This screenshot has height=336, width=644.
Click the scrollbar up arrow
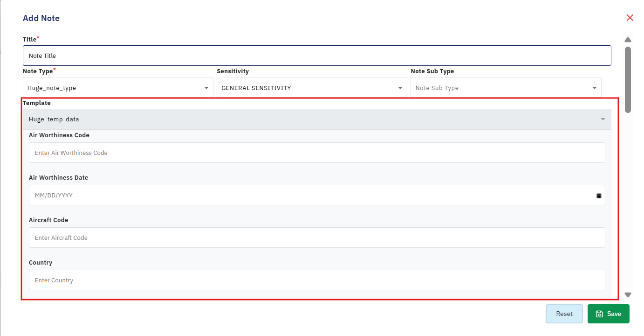628,40
